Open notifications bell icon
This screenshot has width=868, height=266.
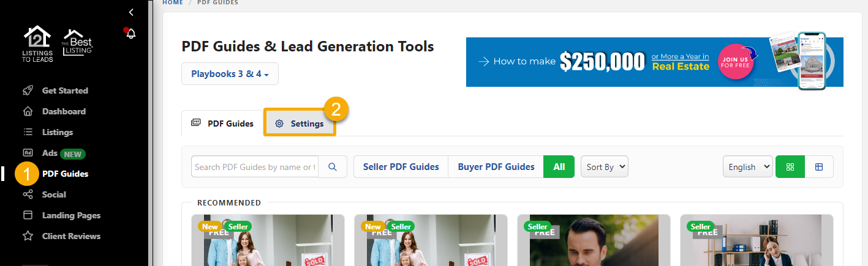pyautogui.click(x=130, y=34)
